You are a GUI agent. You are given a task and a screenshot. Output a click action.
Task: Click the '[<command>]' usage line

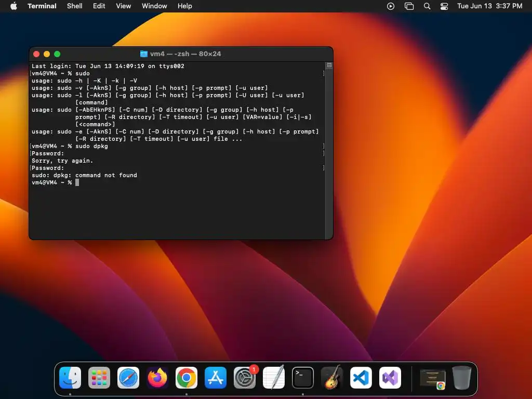coord(95,124)
